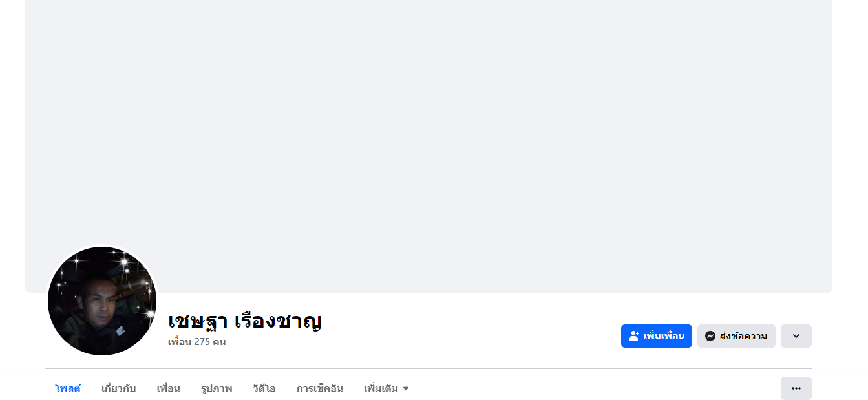This screenshot has width=868, height=400.
Task: Select the เพื่อน tab in the profile navigation
Action: (x=168, y=388)
